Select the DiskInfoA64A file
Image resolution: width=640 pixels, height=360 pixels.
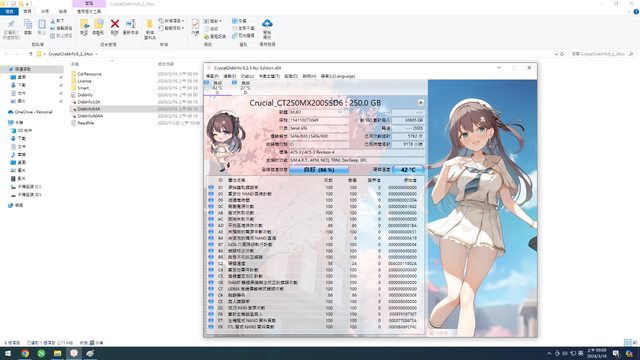[x=90, y=116]
